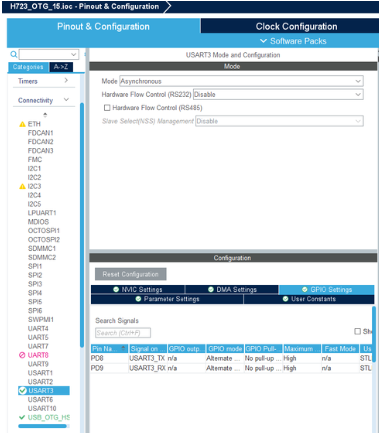Select SPI6 in the peripheral list
Viewport: 379px width, 433px height.
35,311
